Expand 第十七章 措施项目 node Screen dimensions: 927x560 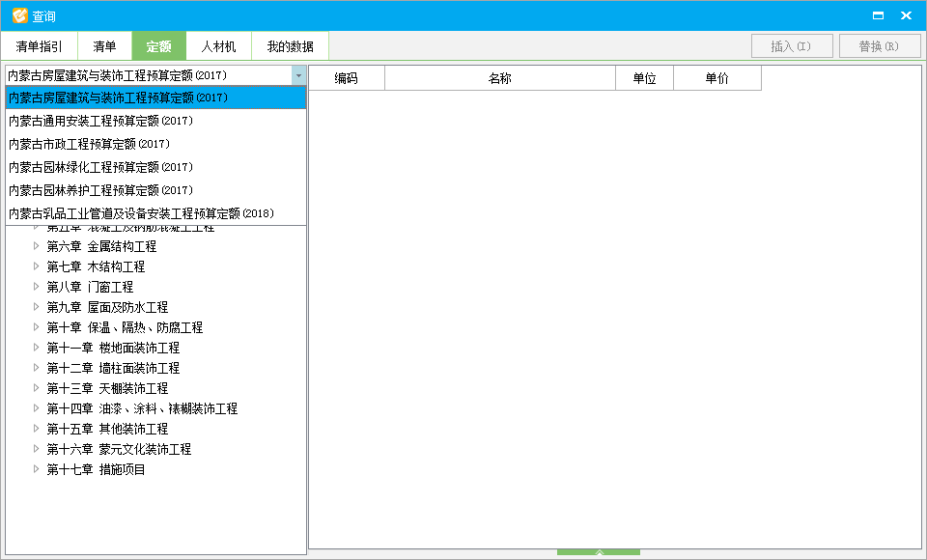click(36, 469)
